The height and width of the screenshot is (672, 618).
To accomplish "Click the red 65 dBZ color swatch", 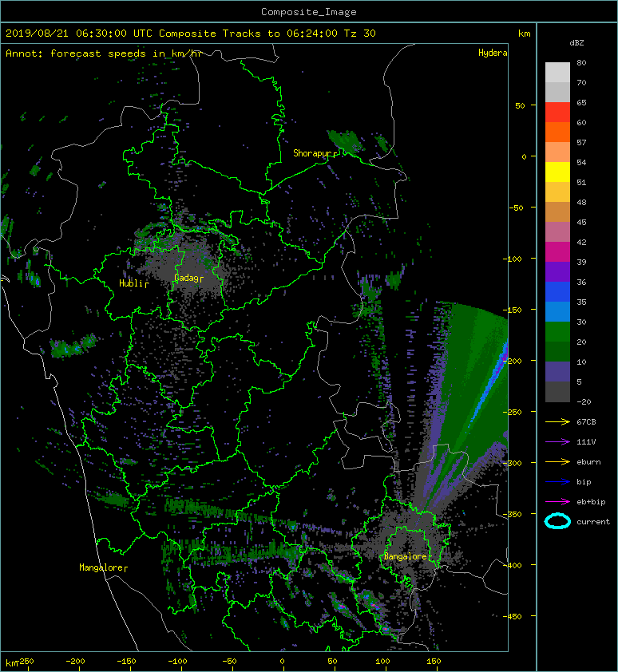I will coord(557,112).
